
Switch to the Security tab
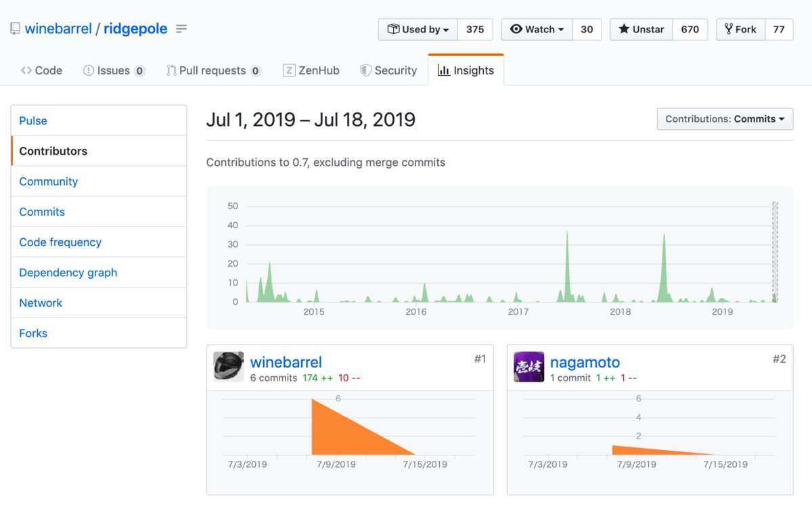tap(388, 70)
